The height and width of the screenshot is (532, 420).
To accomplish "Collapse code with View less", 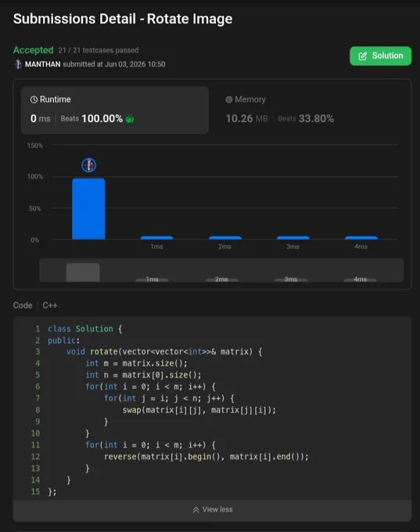I will point(213,509).
